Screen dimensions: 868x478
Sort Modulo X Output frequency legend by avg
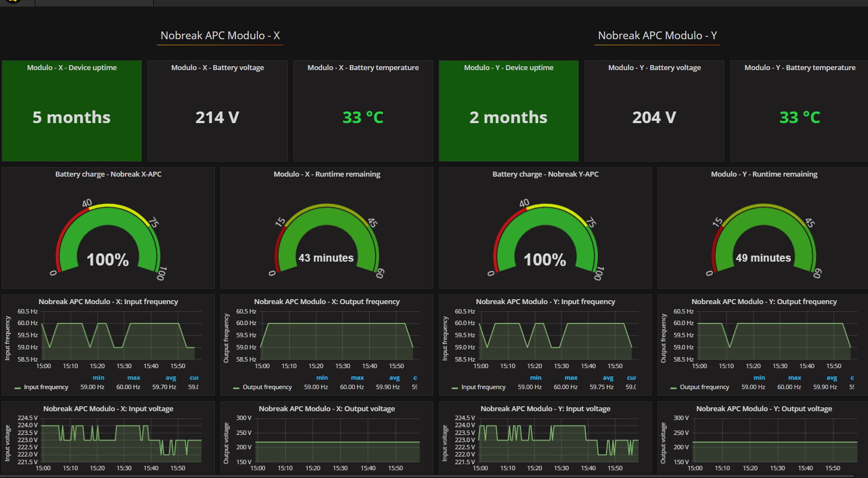pos(394,378)
